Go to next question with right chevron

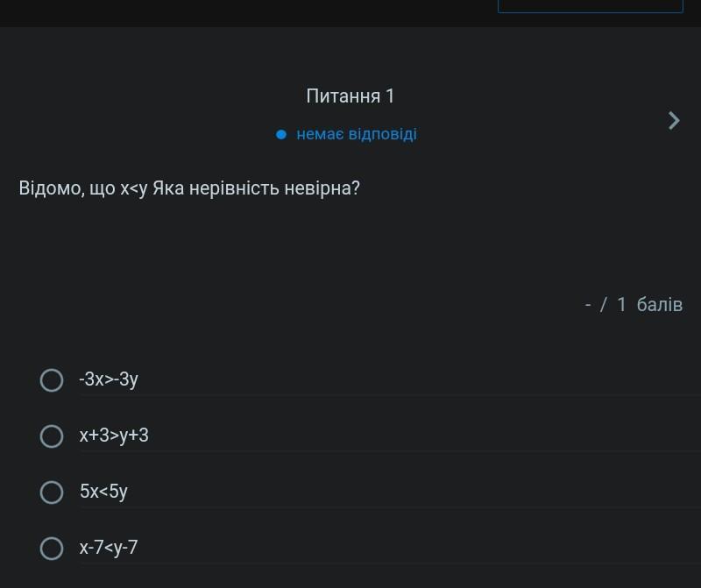point(673,120)
